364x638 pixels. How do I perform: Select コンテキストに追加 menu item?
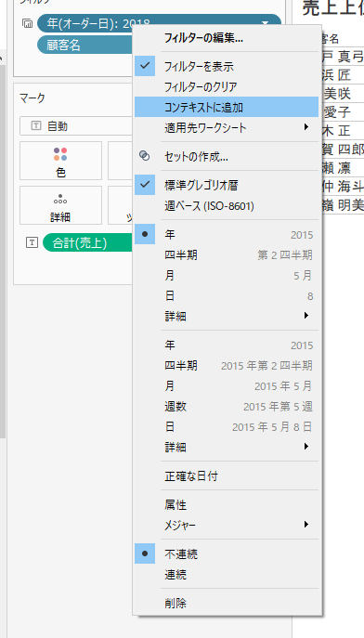(x=227, y=107)
